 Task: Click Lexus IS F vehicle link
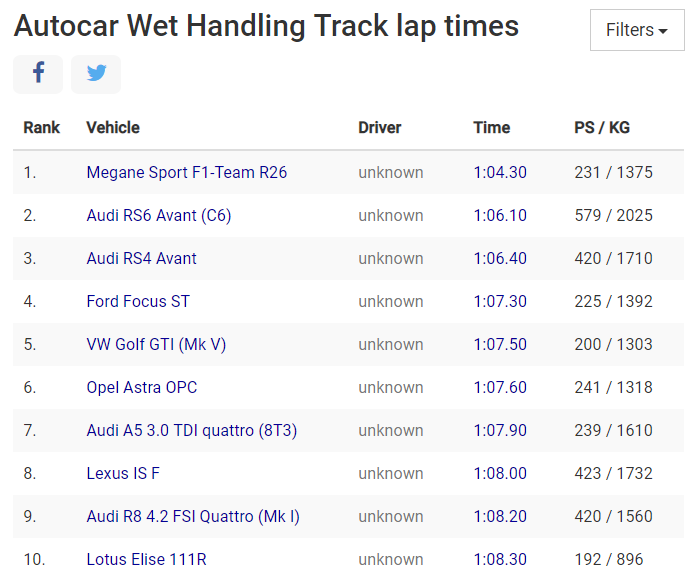tap(122, 473)
